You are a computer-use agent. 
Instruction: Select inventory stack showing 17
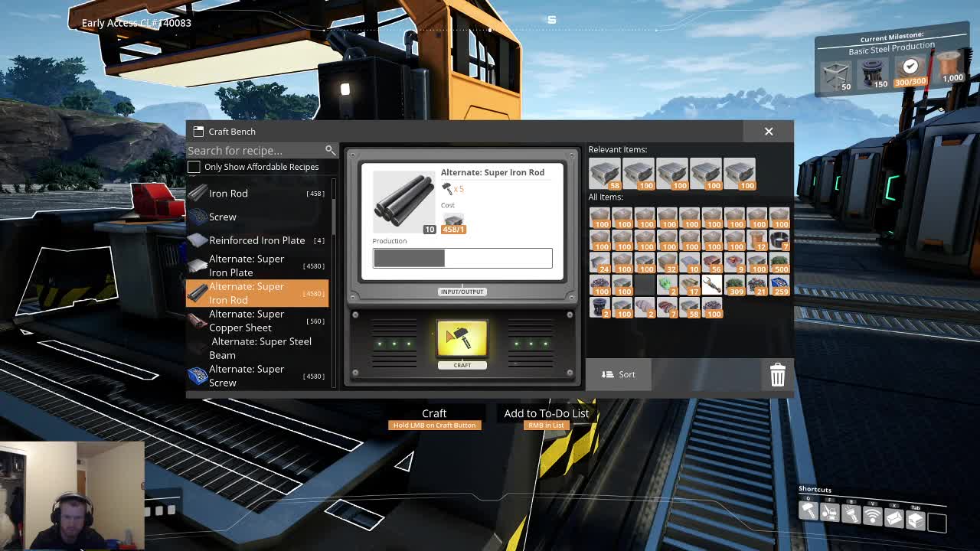(690, 285)
